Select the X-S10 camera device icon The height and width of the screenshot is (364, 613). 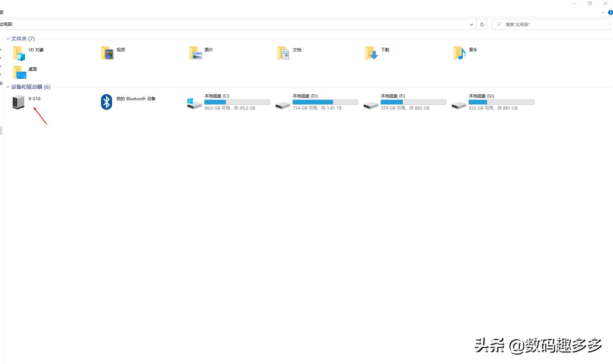click(x=18, y=102)
